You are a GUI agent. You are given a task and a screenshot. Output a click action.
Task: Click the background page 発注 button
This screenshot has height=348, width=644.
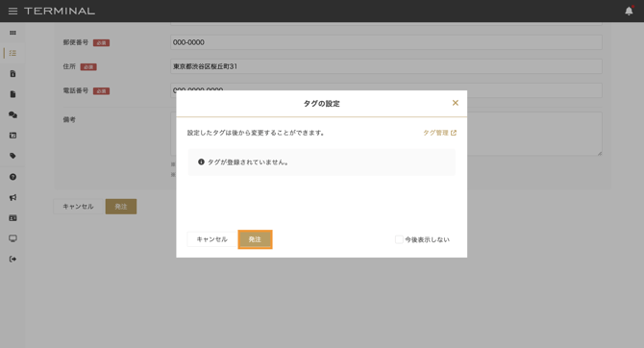[121, 207]
